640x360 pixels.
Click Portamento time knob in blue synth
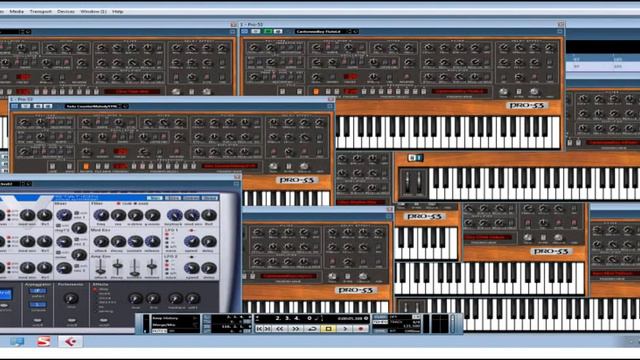71,298
